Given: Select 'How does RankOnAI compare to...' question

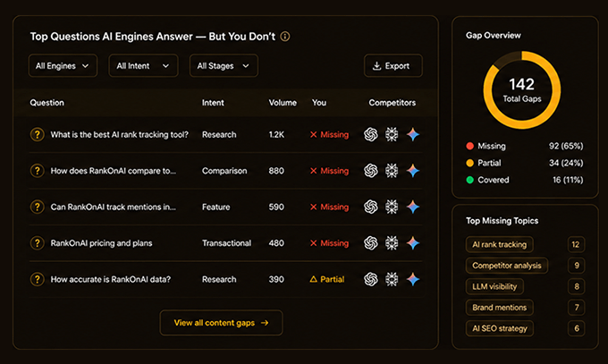Looking at the screenshot, I should coord(114,171).
